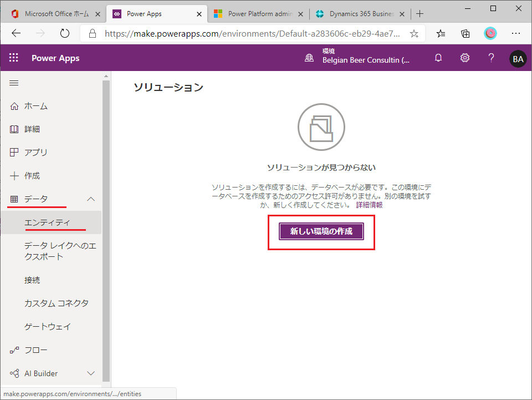Switch to the Dynamics 365 Business tab

[360, 14]
